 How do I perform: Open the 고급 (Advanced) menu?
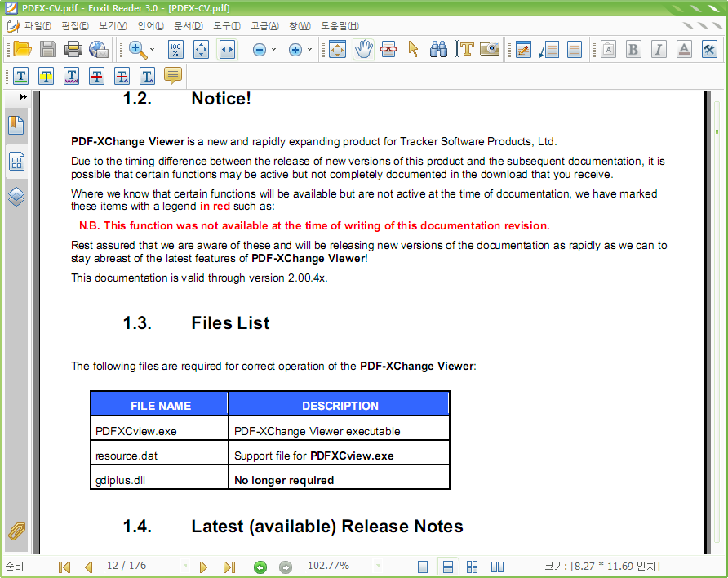point(264,26)
